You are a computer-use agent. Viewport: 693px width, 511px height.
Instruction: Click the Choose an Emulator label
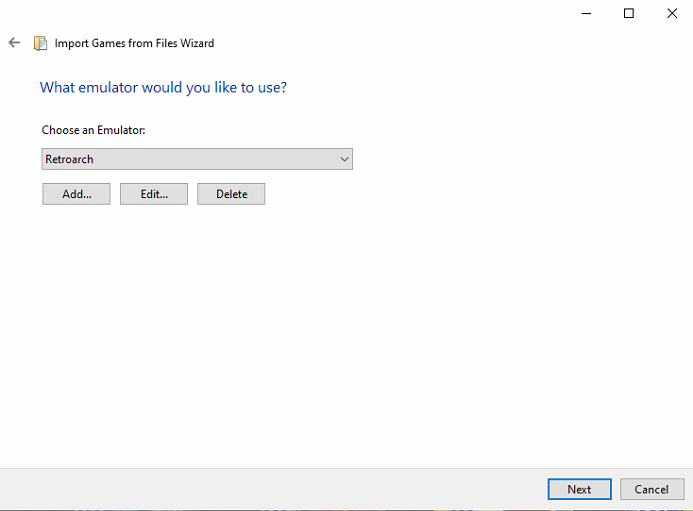point(93,130)
